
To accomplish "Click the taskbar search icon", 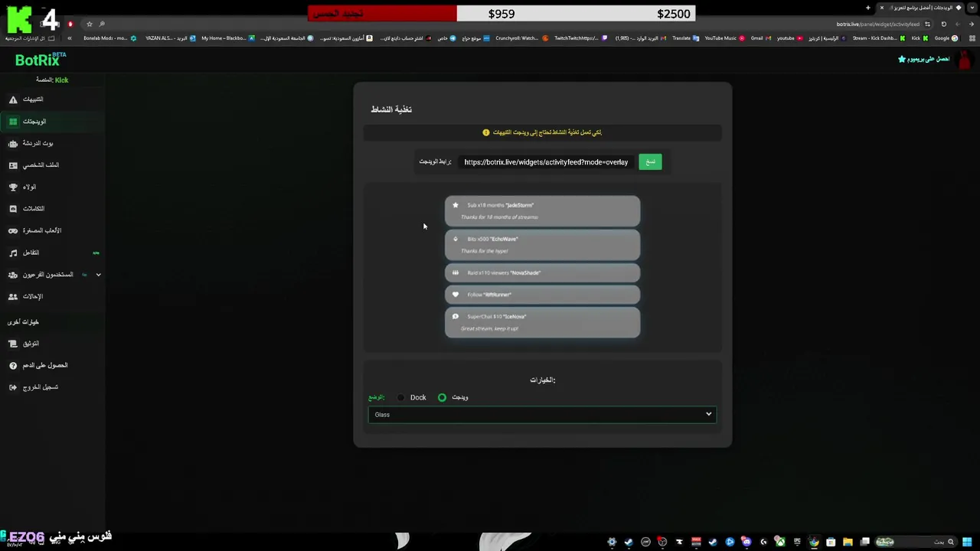I will click(951, 543).
